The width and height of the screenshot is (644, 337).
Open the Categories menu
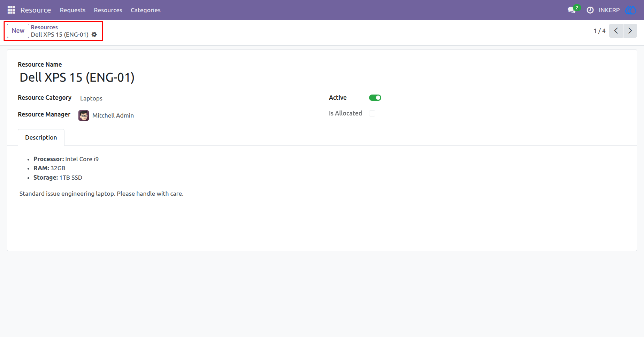pos(146,10)
